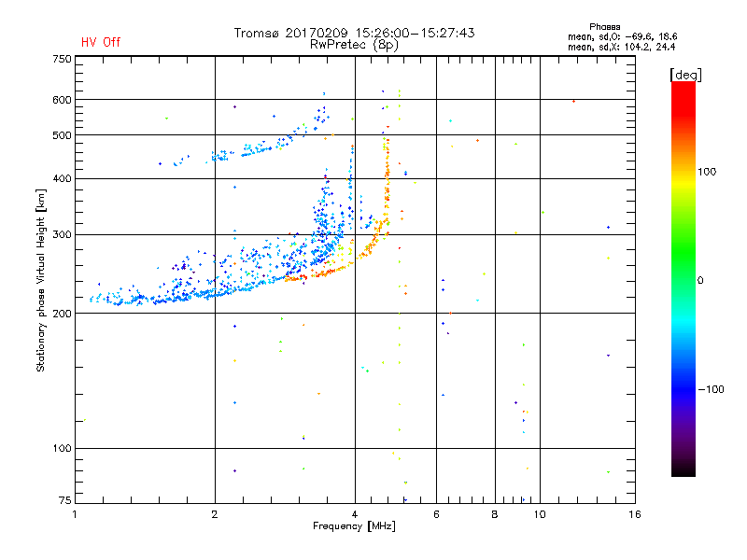Click the colorbar '100' tick label

point(707,172)
